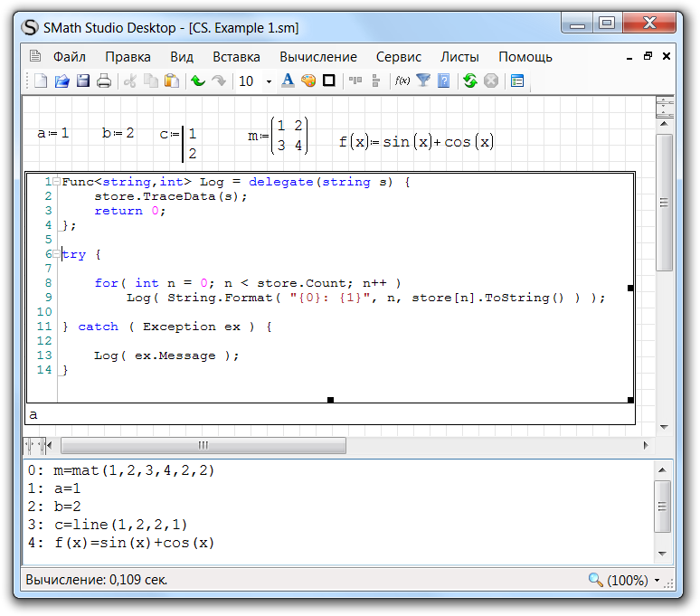Open the Вычисление menu
Screen dimensions: 700x616
point(318,56)
